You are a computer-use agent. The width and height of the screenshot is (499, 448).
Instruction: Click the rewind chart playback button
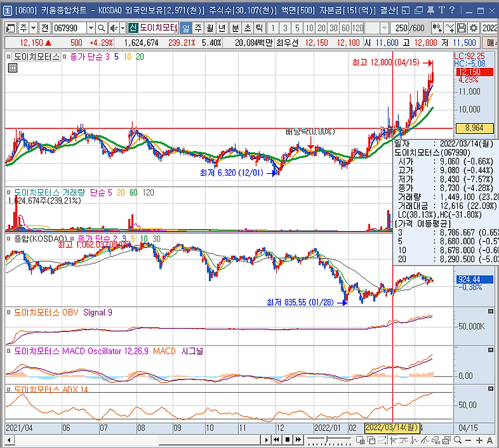click(x=276, y=440)
